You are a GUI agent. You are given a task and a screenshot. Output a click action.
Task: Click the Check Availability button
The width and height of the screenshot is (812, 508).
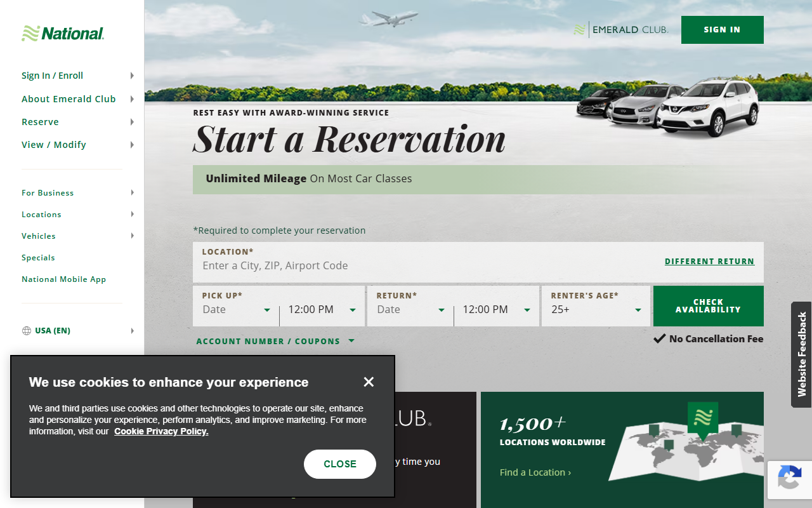click(x=709, y=306)
